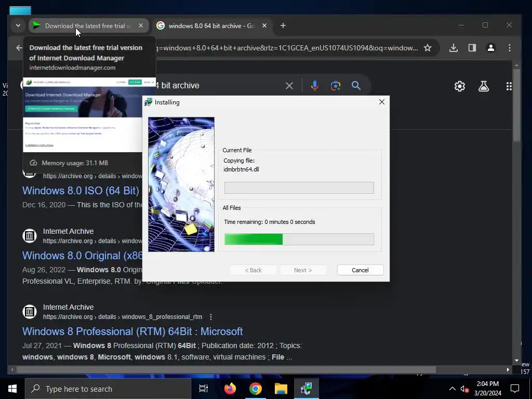Open Chrome three-dot menu
This screenshot has height=399, width=532.
pos(510,48)
